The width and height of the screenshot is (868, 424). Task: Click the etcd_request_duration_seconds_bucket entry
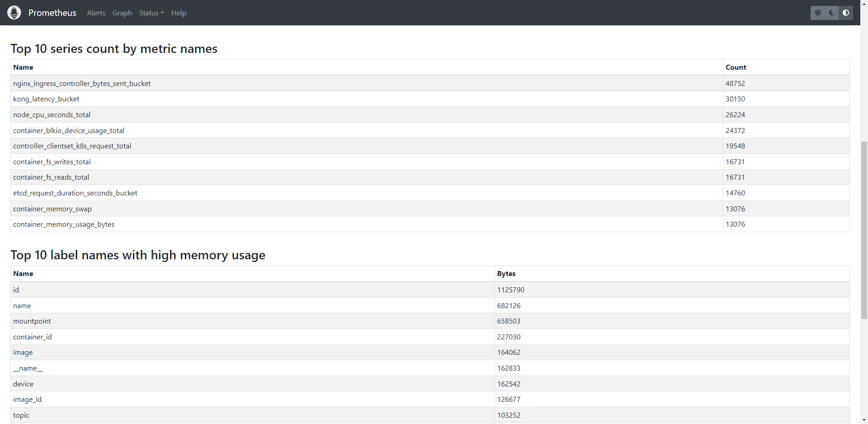(x=75, y=193)
